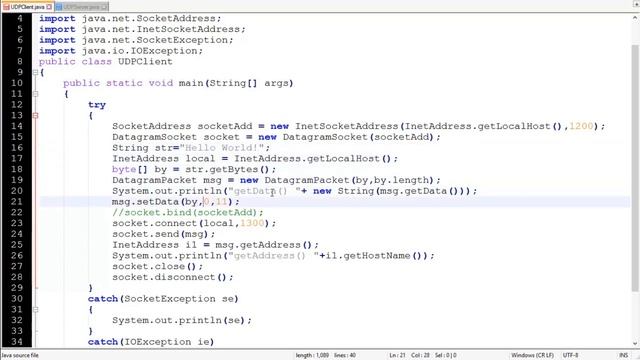Click line number 34 in the margin
Viewport: 640px width, 360px height.
coord(17,342)
